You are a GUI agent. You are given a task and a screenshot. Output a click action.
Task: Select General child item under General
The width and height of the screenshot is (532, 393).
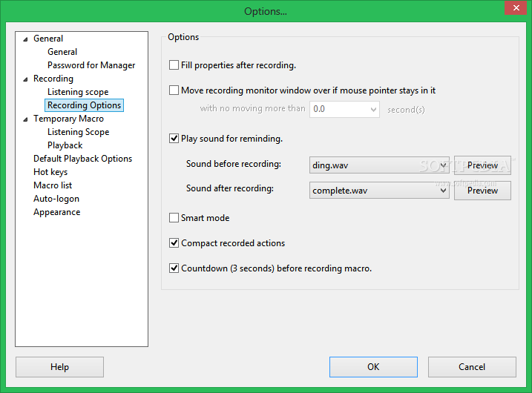tap(62, 52)
